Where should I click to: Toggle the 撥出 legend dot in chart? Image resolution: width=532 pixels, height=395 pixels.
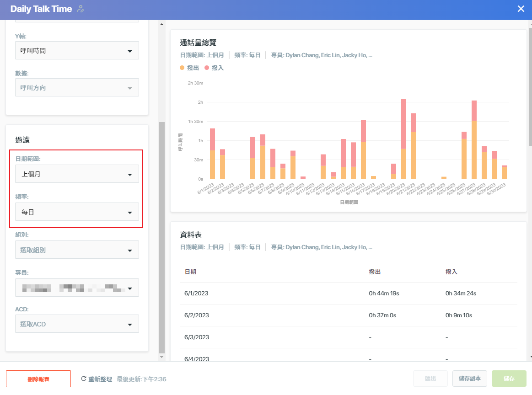coord(182,68)
